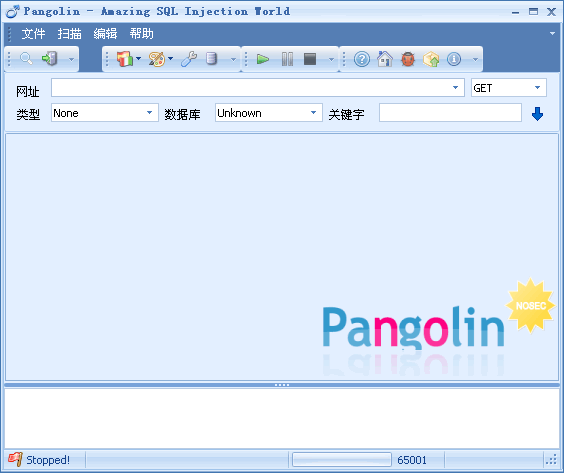Screen dimensions: 564x473
Task: Click the home page house icon
Action: pos(385,59)
